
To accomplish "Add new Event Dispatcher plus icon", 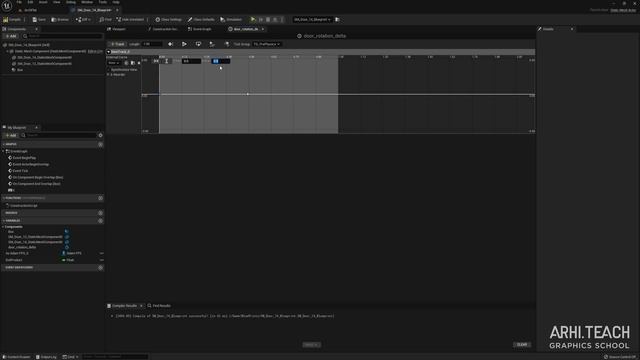I will tap(100, 268).
